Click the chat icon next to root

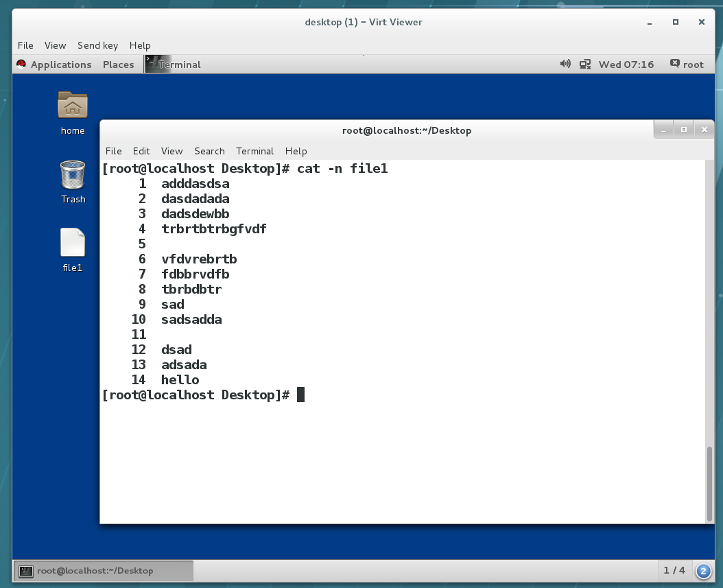tap(674, 64)
